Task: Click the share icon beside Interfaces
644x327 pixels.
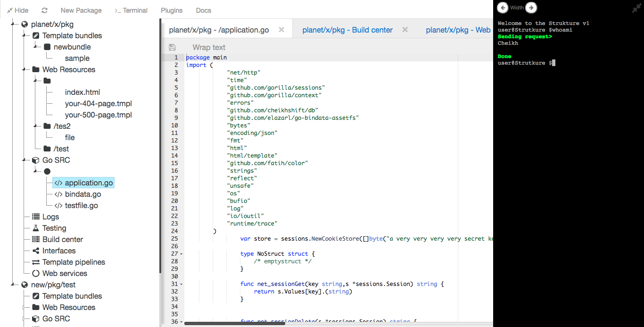Action: (x=36, y=251)
